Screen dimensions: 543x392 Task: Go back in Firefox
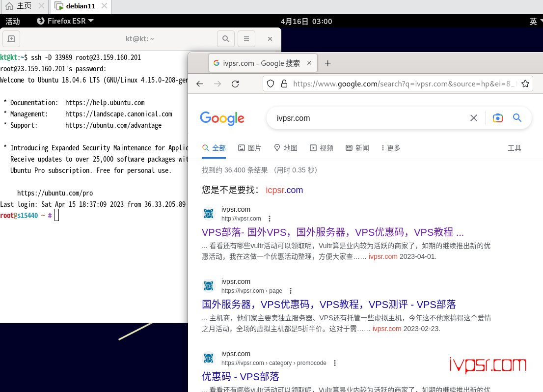pyautogui.click(x=200, y=84)
